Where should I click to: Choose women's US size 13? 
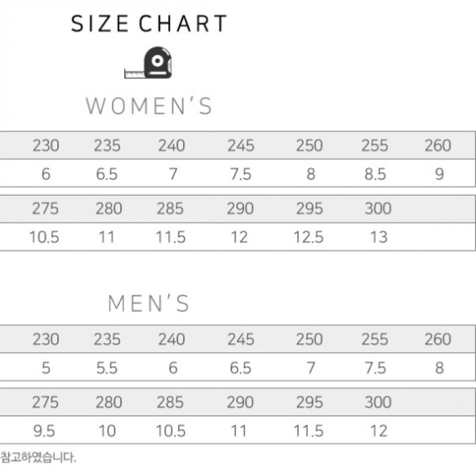click(x=378, y=237)
